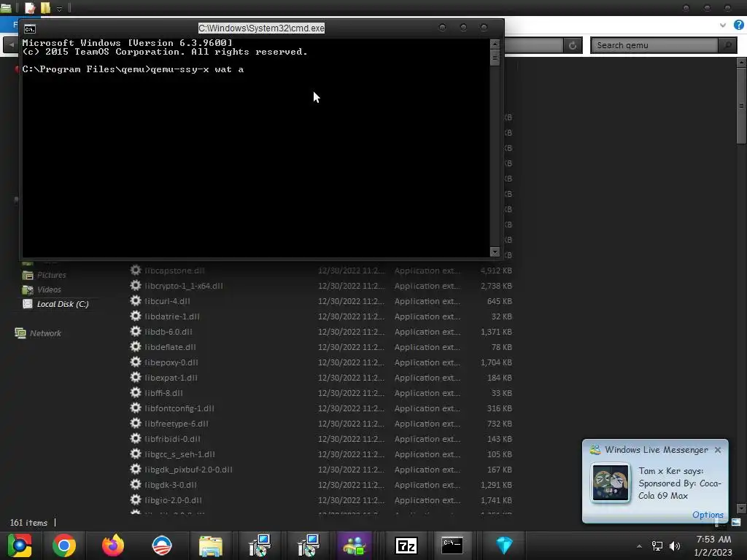Click the gear icon of libffi-8.dll
This screenshot has height=560, width=747.
(136, 392)
